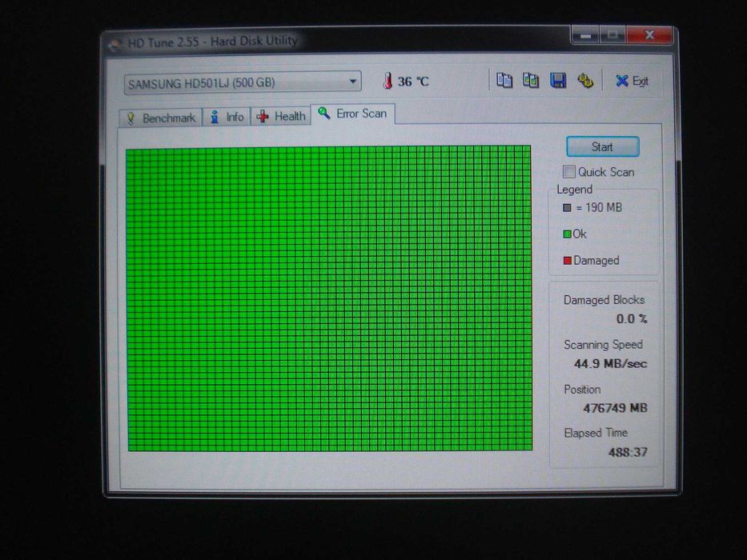This screenshot has height=560, width=747.
Task: Click the copy text to clipboard icon
Action: (504, 81)
